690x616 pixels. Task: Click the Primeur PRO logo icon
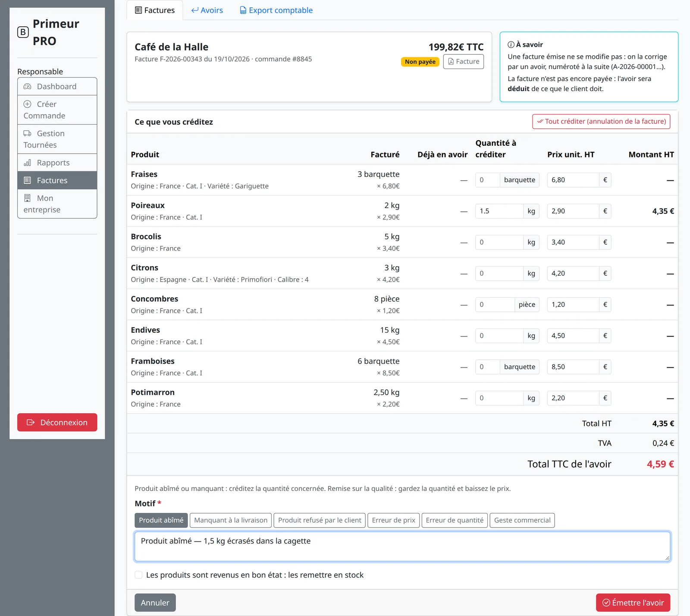(x=23, y=32)
